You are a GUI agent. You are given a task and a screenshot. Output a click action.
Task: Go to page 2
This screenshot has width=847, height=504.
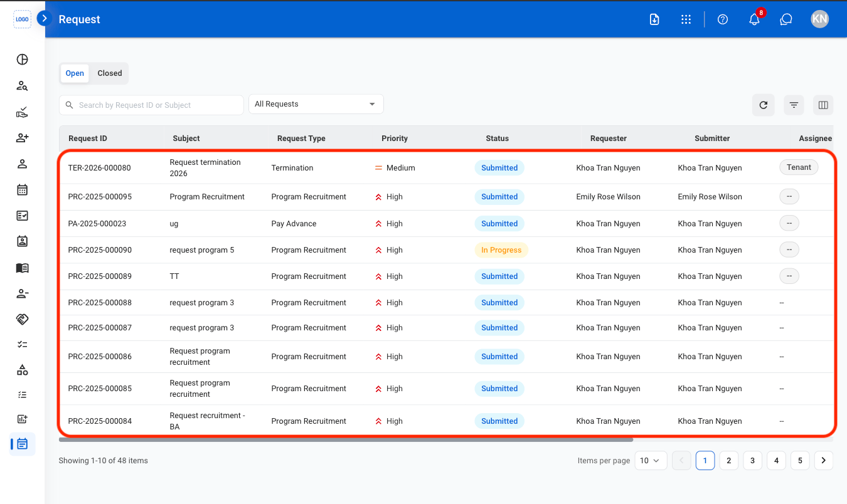pyautogui.click(x=728, y=461)
